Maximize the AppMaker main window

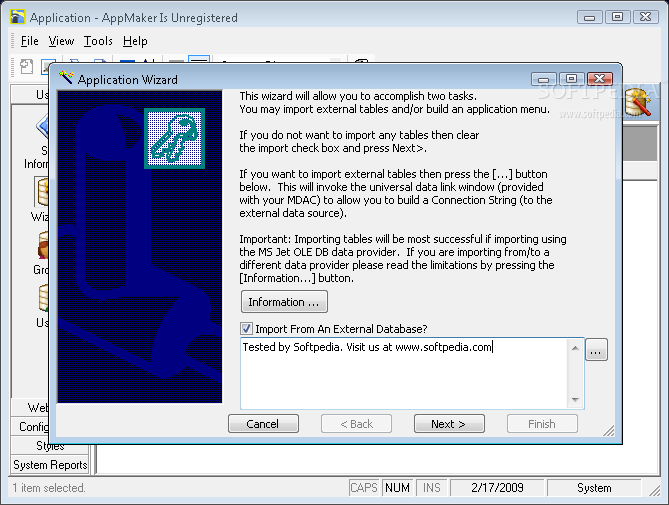point(617,17)
